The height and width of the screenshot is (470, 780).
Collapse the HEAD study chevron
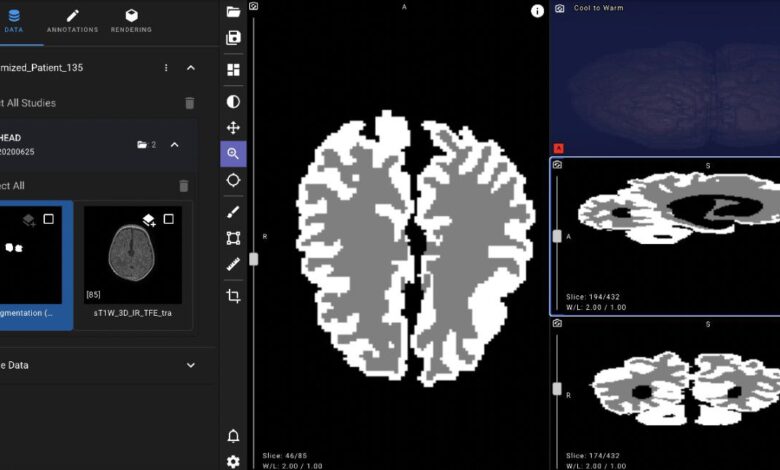click(174, 145)
